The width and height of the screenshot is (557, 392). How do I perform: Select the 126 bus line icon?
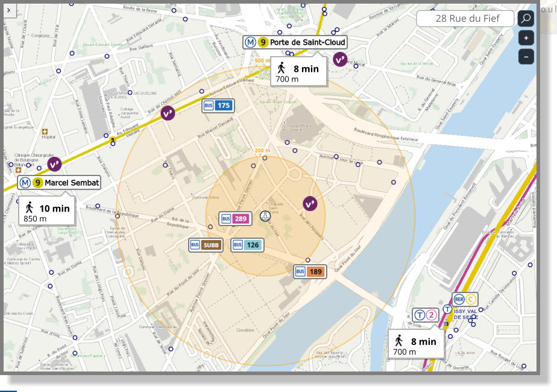coord(247,245)
